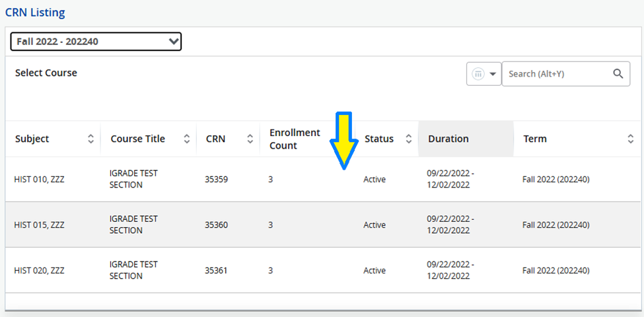Sort by Course Title column arrows
The height and width of the screenshot is (317, 644).
click(x=186, y=139)
